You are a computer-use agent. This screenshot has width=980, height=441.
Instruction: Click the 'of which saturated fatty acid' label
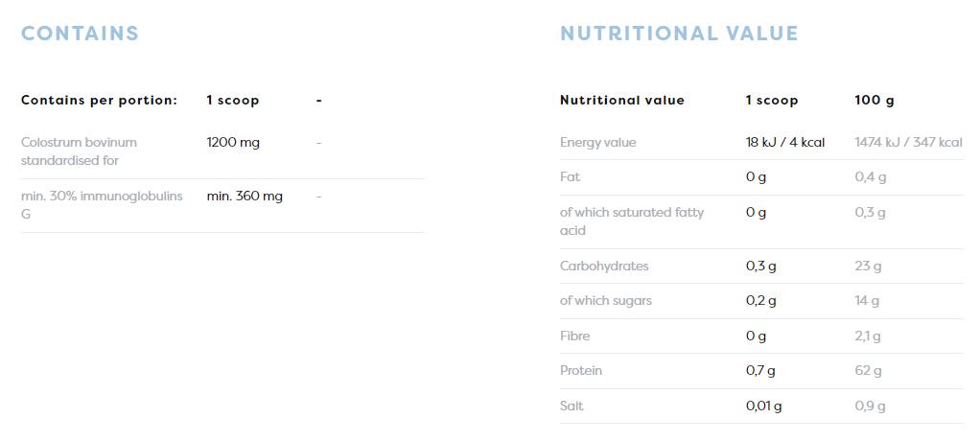pyautogui.click(x=631, y=220)
